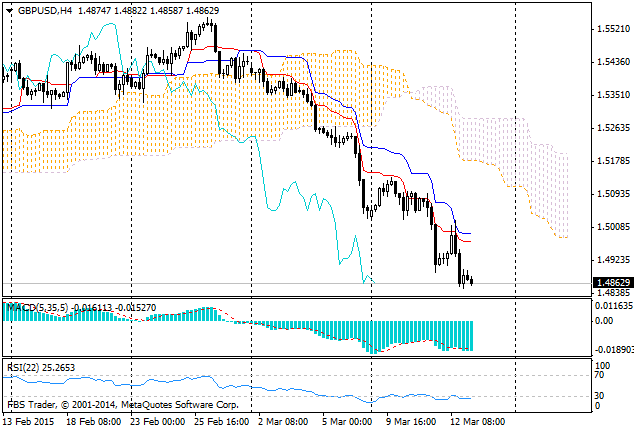
Task: Click the 1.52635 price axis value
Action: coord(613,128)
